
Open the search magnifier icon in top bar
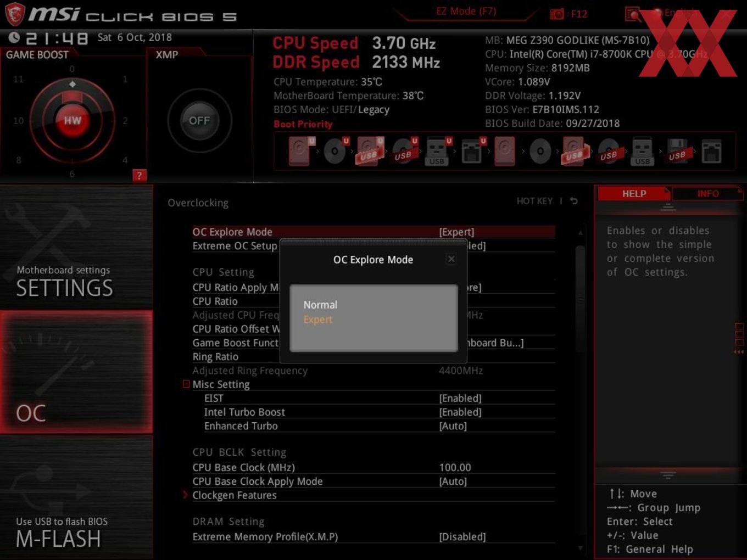pyautogui.click(x=632, y=14)
